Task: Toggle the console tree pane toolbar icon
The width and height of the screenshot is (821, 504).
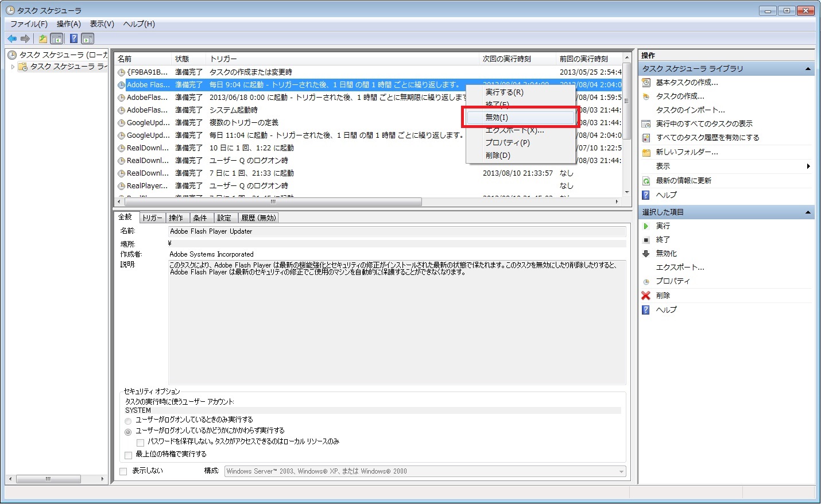Action: pos(57,38)
